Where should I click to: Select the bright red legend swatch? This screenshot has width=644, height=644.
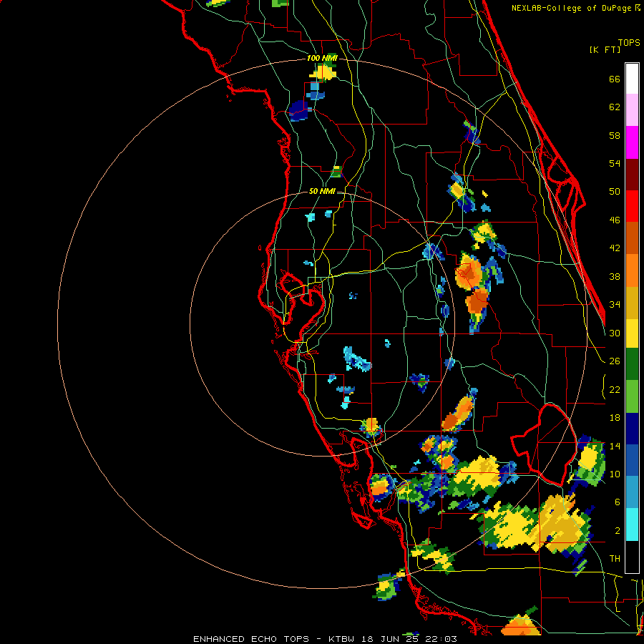pyautogui.click(x=632, y=206)
